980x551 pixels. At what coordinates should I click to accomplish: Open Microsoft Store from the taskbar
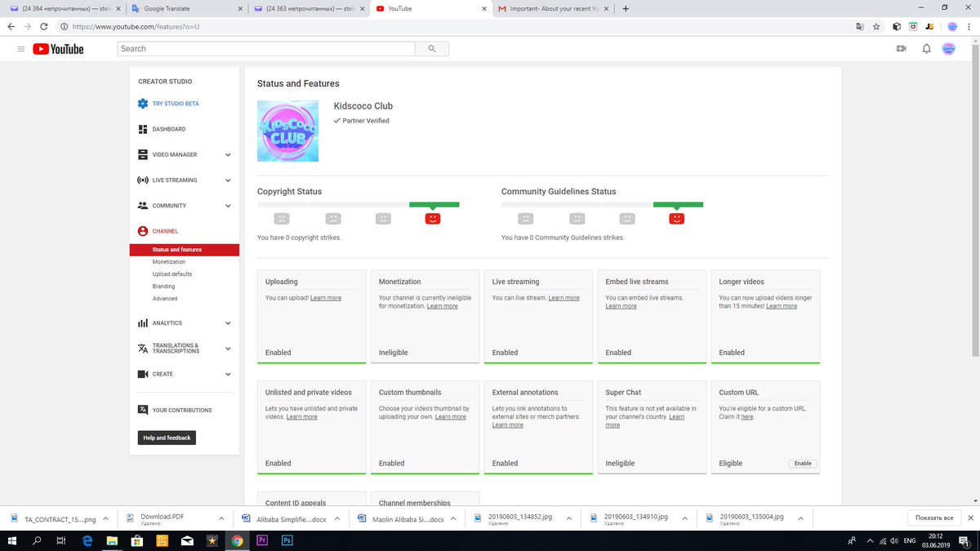coord(136,540)
